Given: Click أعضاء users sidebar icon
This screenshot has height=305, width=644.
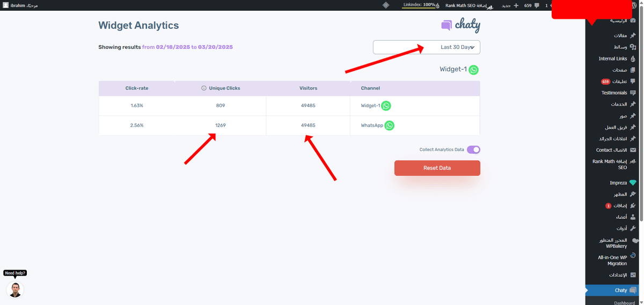Looking at the screenshot, I should [633, 217].
